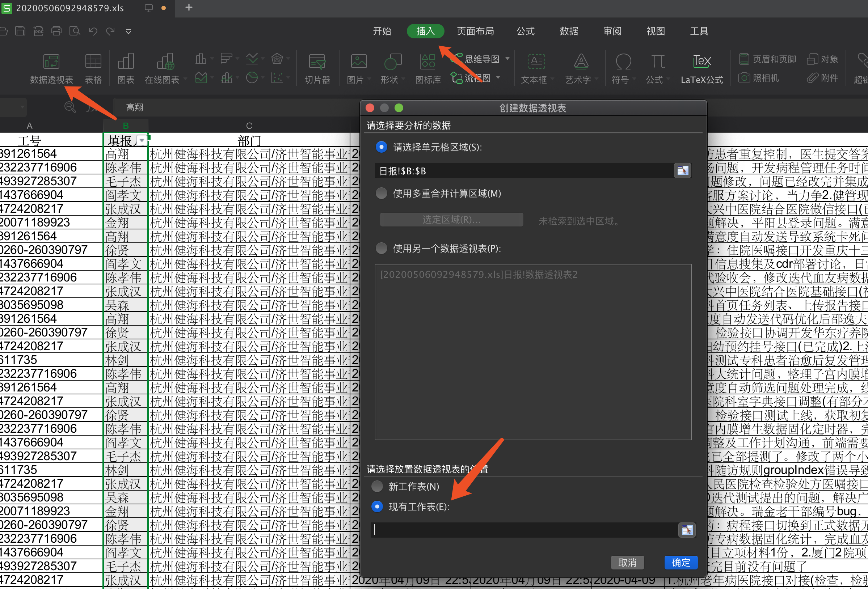Switch to the 数据 ribbon tab
The width and height of the screenshot is (868, 589).
point(569,31)
